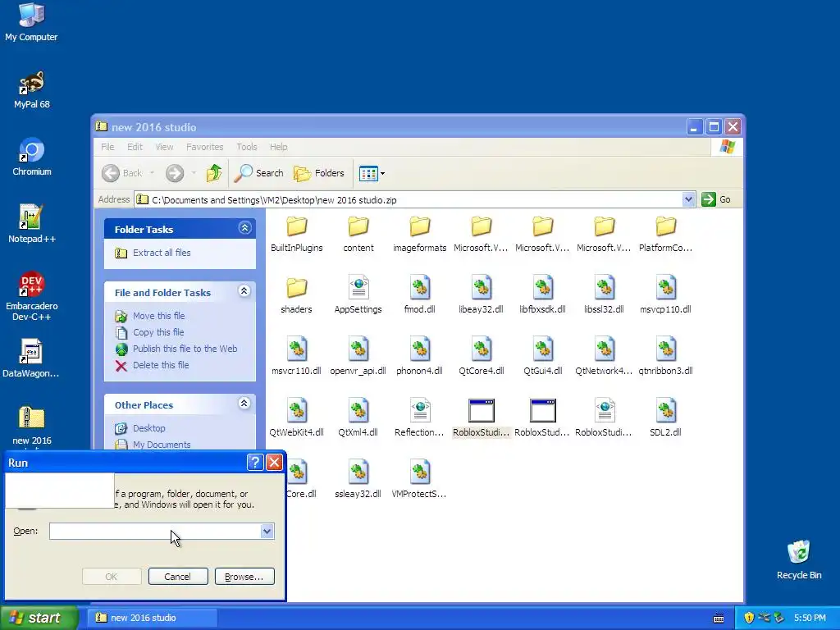Select the Embarcadero Dev-C++ desktop icon
The image size is (840, 630).
point(32,296)
